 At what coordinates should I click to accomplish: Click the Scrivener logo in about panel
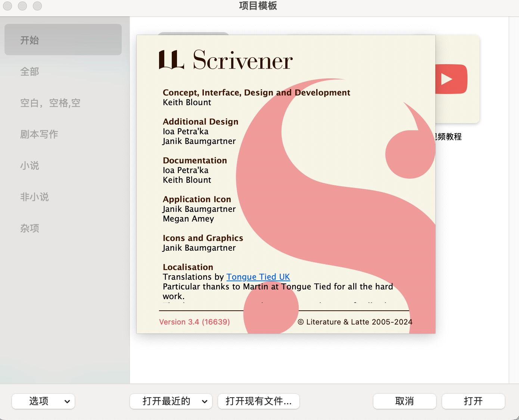coord(226,60)
